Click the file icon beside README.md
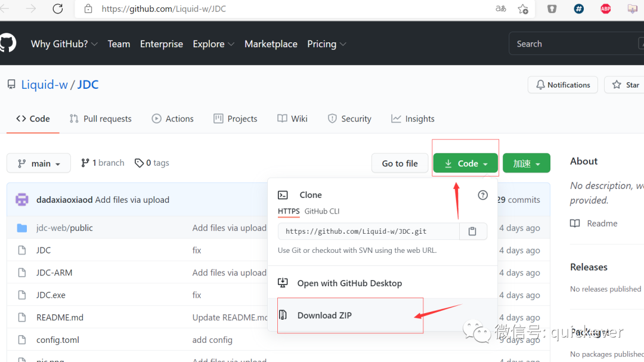644x362 pixels. [x=22, y=317]
